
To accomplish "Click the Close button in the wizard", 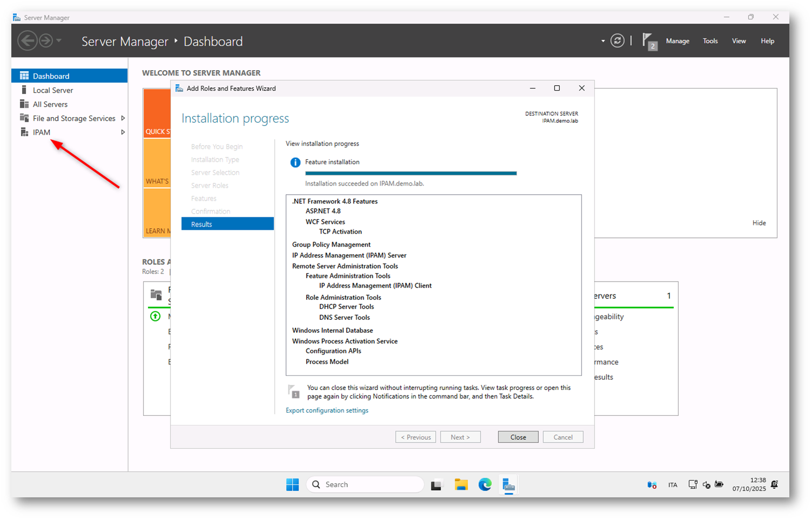I will (x=518, y=437).
